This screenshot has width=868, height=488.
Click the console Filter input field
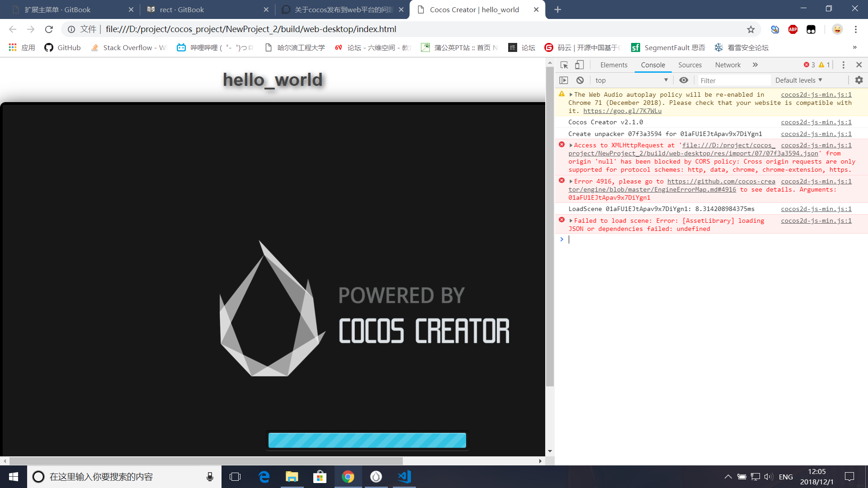pos(733,80)
